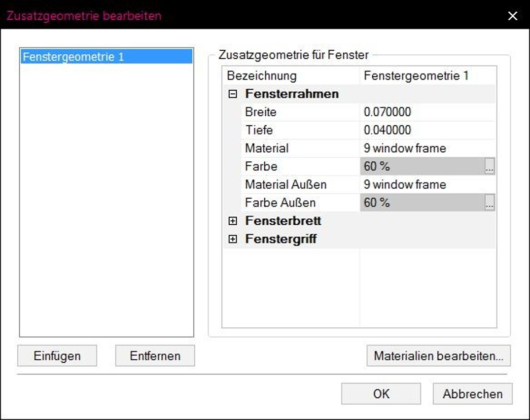The image size is (530, 420).
Task: Close the Zusatzgeometrie bearbeiten dialog
Action: (513, 16)
